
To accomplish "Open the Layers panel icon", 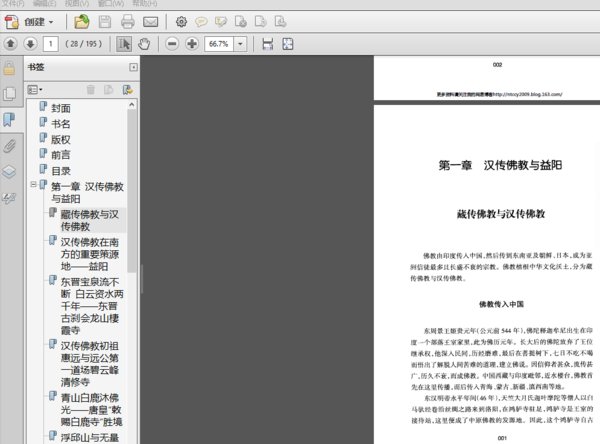I will click(x=9, y=172).
